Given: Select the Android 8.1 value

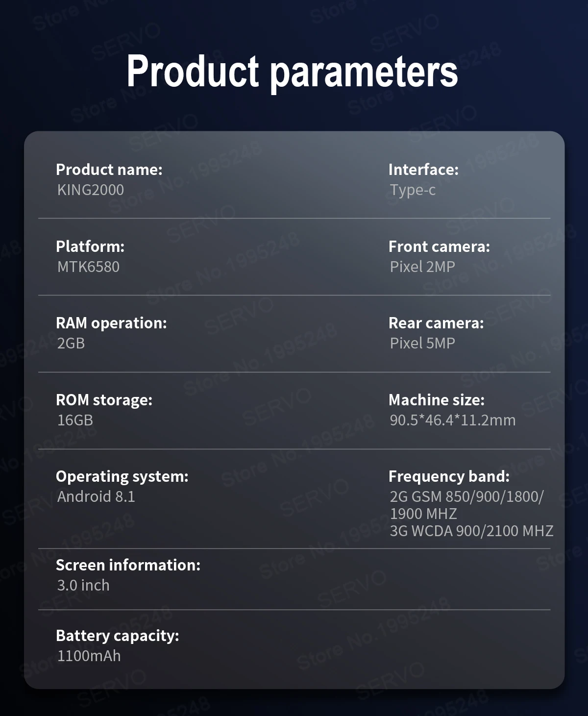Looking at the screenshot, I should tap(96, 497).
